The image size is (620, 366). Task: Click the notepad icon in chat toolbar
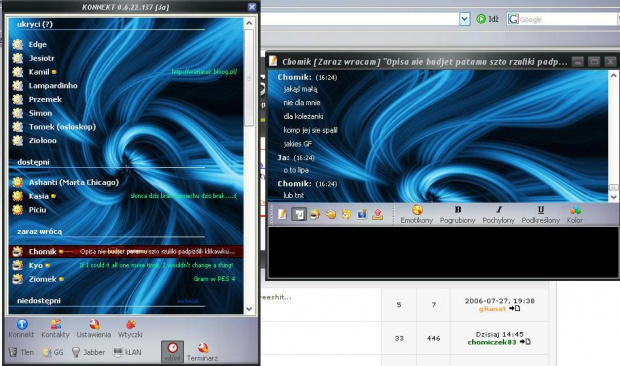[282, 214]
